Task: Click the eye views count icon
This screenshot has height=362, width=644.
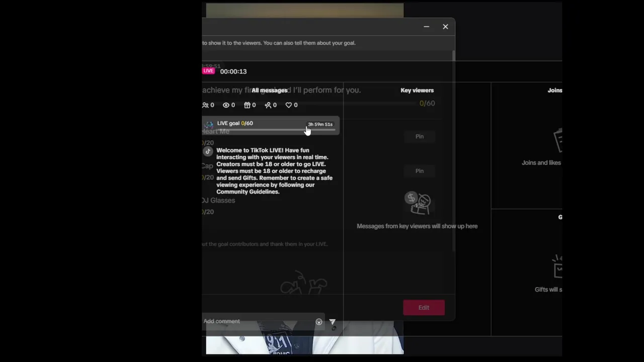Action: tap(226, 105)
